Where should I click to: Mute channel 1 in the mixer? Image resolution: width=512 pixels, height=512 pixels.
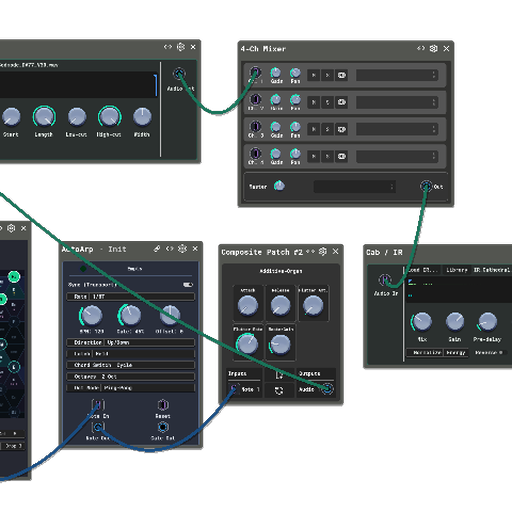[x=314, y=75]
